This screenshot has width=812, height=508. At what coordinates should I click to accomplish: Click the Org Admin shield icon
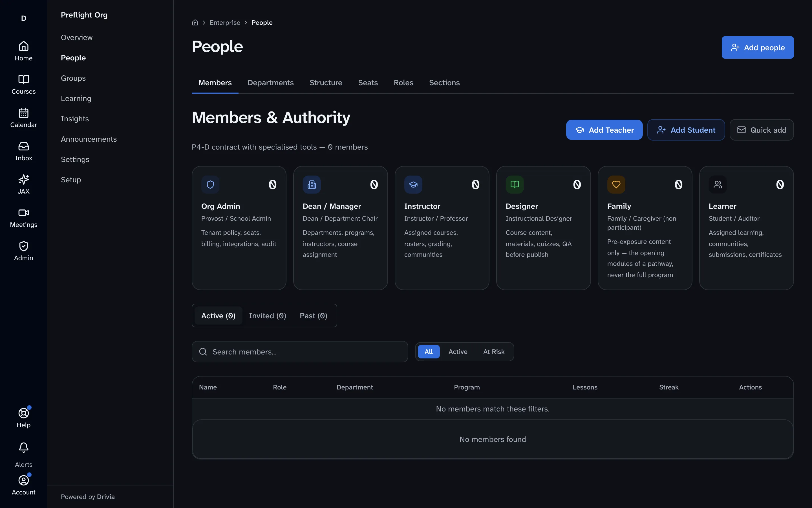pos(210,185)
